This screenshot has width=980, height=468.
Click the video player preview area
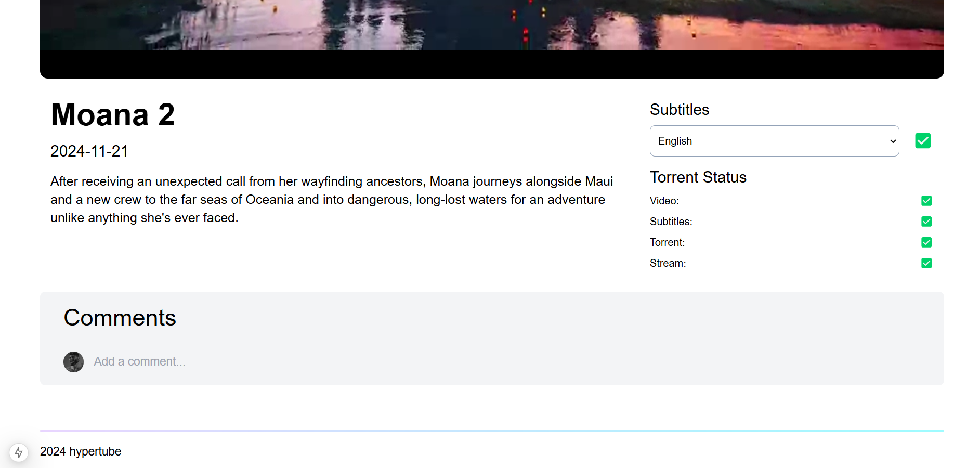click(492, 39)
